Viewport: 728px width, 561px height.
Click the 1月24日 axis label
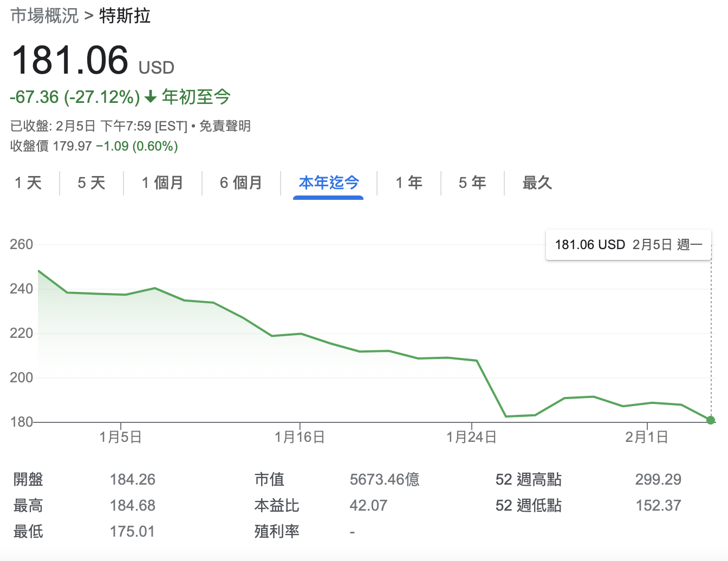pos(471,437)
